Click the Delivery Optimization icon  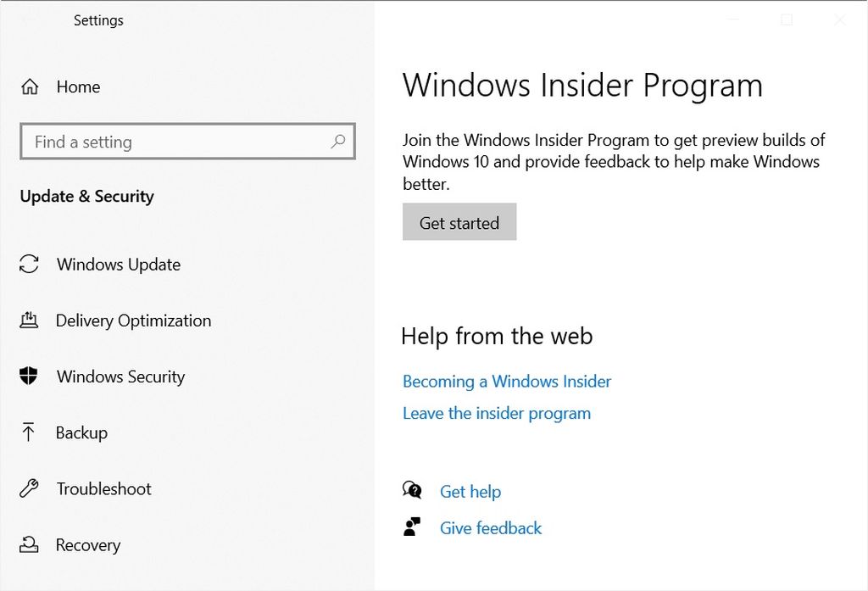tap(29, 321)
